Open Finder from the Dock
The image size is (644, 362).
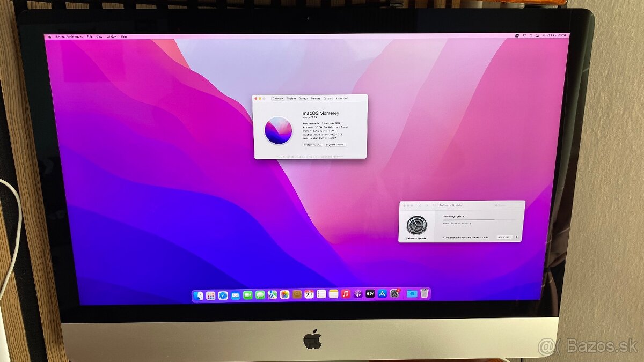click(199, 295)
